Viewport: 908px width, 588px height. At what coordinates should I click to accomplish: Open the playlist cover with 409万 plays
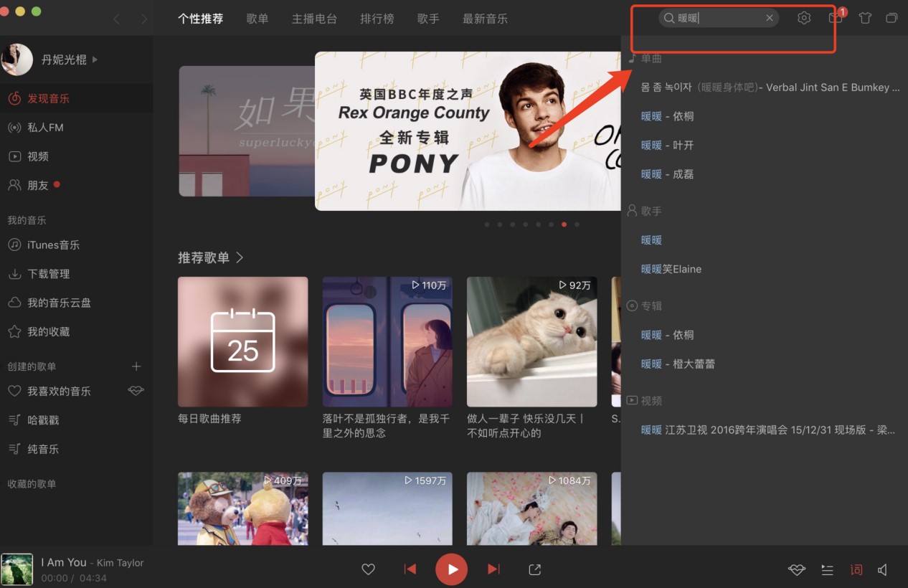(x=243, y=508)
